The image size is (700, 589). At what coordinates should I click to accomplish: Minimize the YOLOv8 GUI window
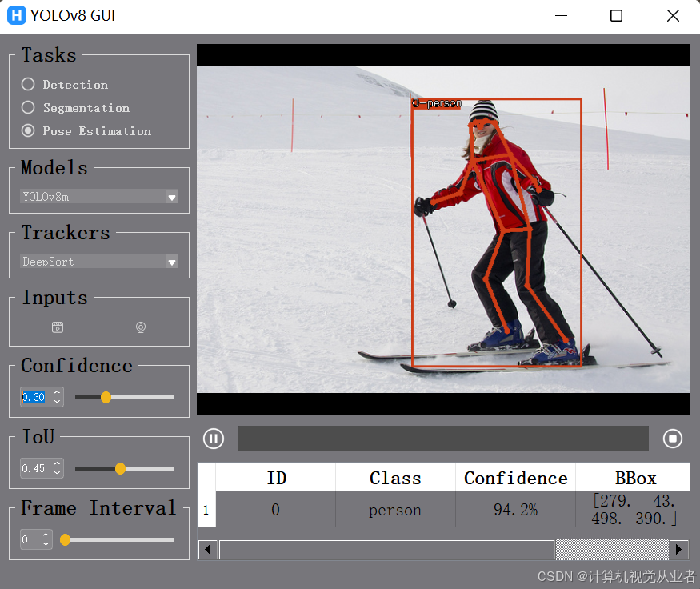point(561,16)
